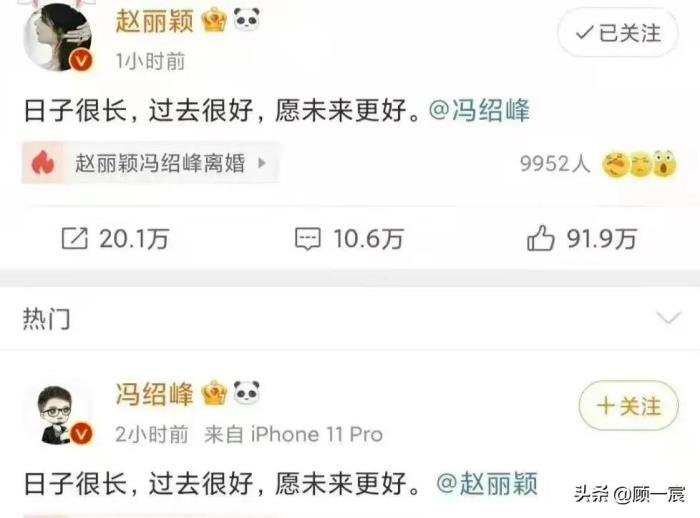The height and width of the screenshot is (518, 700).
Task: Like the post with the thumbs-up icon
Action: pos(540,238)
